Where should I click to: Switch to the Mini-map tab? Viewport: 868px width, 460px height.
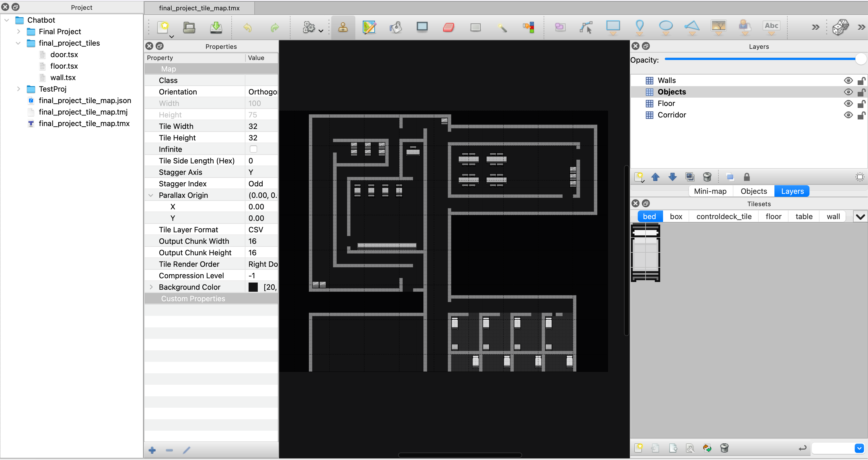point(710,191)
